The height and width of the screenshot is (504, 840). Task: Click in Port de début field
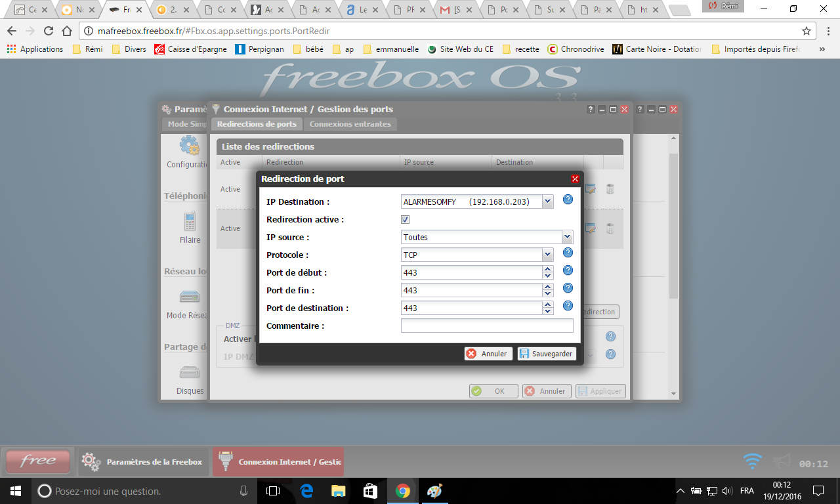point(472,272)
